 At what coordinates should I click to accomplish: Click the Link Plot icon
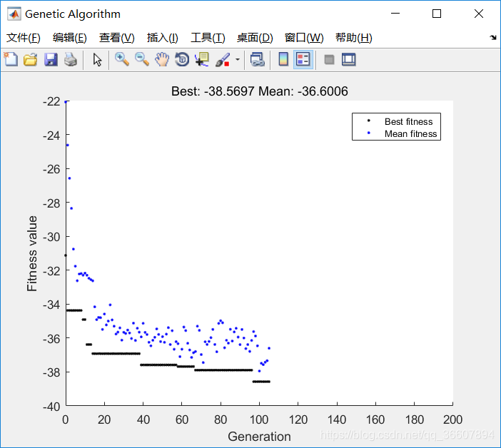pyautogui.click(x=258, y=60)
